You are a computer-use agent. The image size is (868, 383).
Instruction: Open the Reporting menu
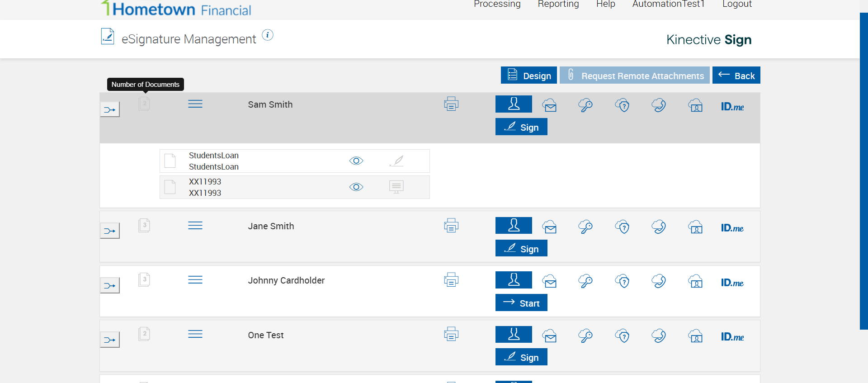pos(558,4)
